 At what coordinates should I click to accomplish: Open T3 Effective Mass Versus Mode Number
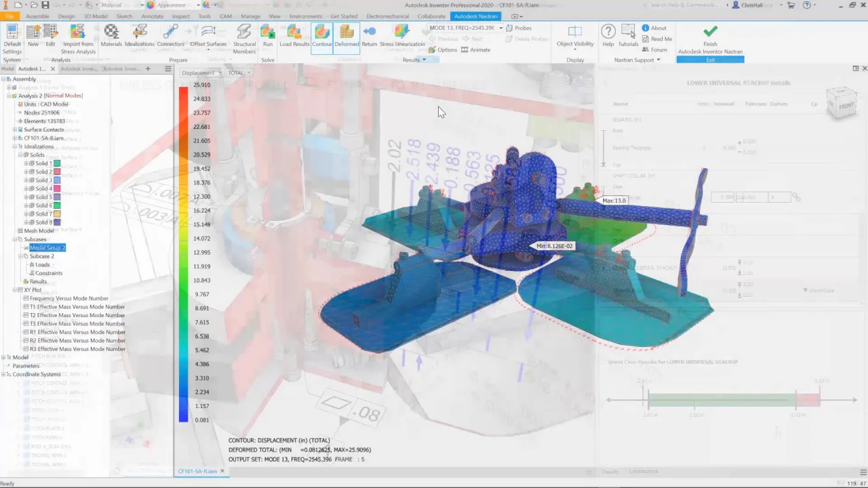(x=77, y=323)
